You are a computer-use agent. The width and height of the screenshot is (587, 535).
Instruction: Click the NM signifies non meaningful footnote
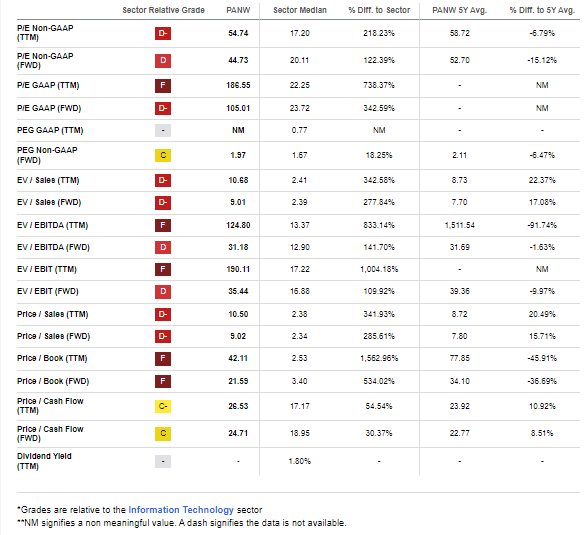click(x=182, y=523)
